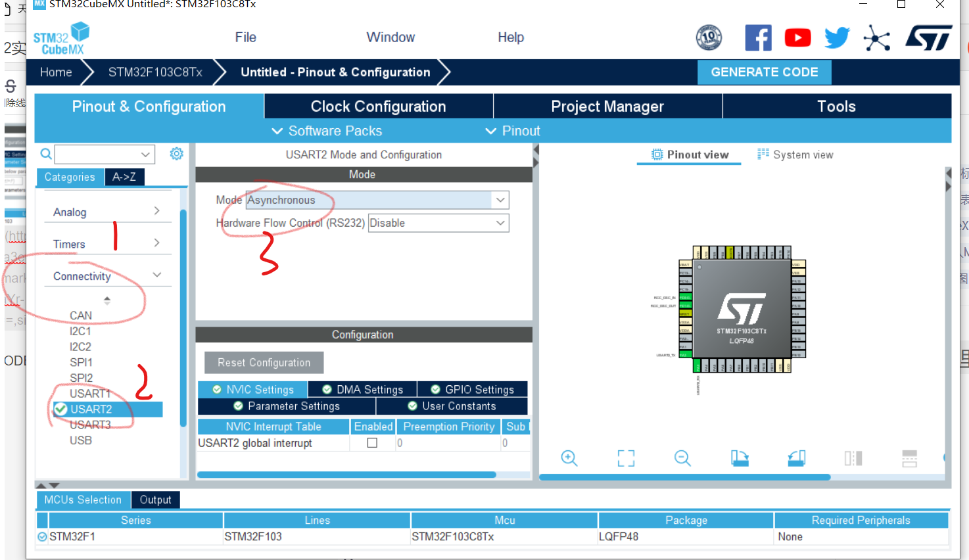Select USART1 in Connectivity list
The height and width of the screenshot is (560, 969).
click(90, 394)
